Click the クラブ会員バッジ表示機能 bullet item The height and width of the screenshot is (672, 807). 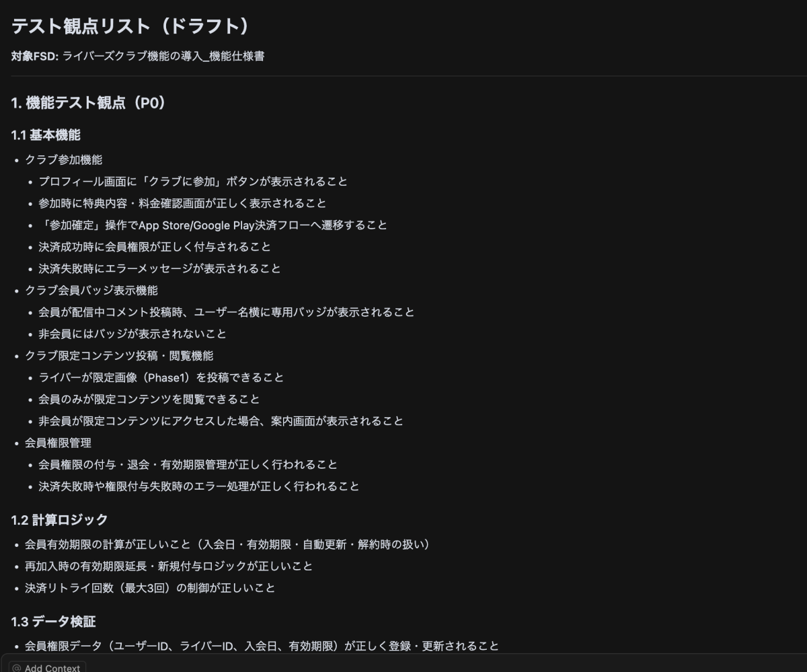pos(91,290)
